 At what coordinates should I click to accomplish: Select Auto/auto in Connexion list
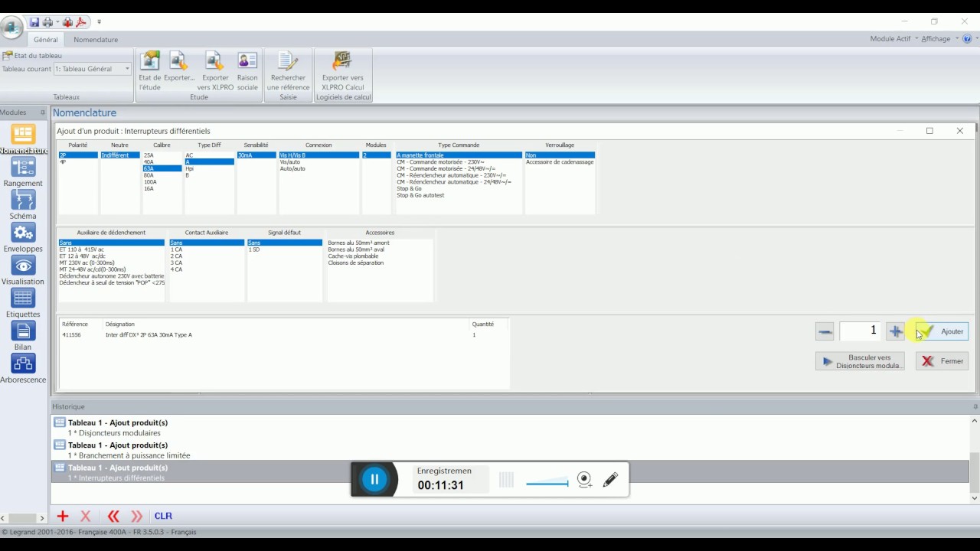click(x=318, y=168)
